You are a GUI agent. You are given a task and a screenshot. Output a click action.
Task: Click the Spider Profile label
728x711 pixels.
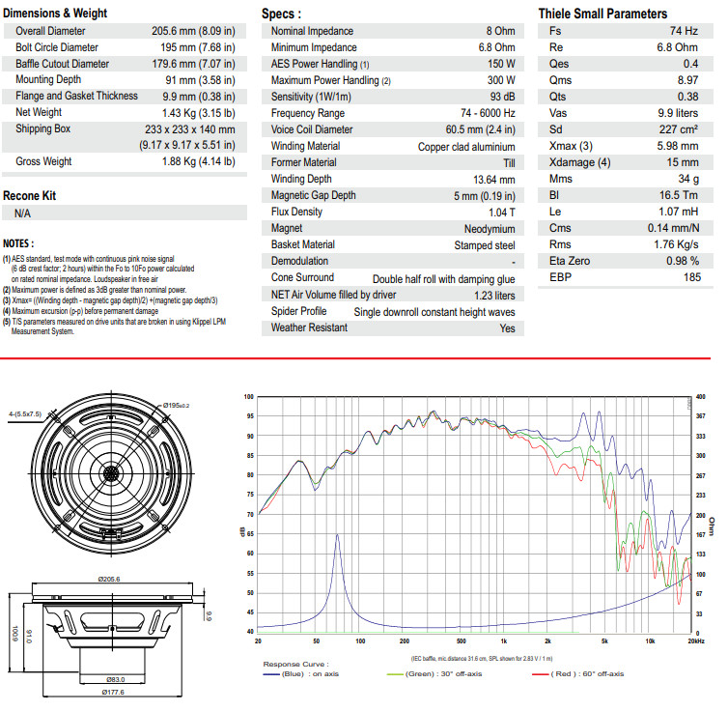tap(298, 311)
